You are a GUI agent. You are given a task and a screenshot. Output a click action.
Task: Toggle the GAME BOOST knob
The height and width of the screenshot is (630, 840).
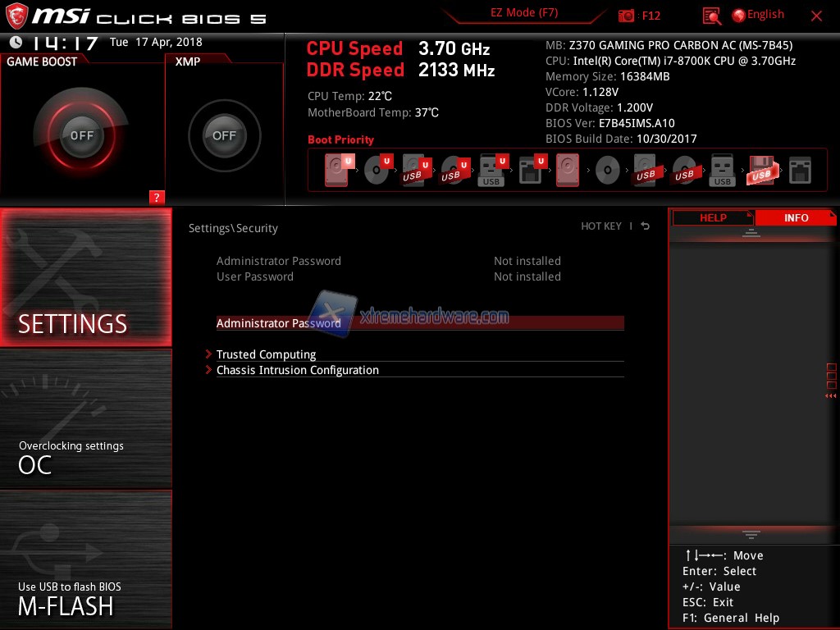pos(82,135)
